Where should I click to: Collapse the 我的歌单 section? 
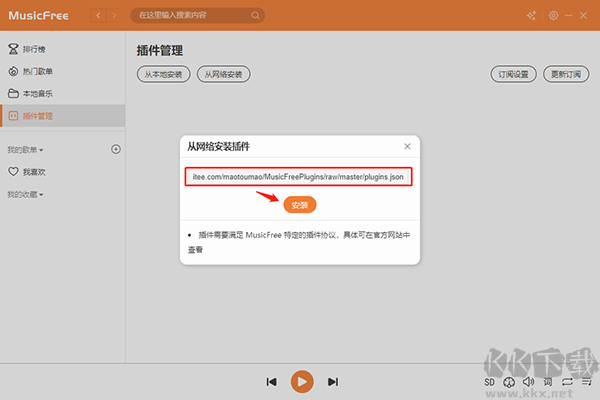[x=25, y=150]
